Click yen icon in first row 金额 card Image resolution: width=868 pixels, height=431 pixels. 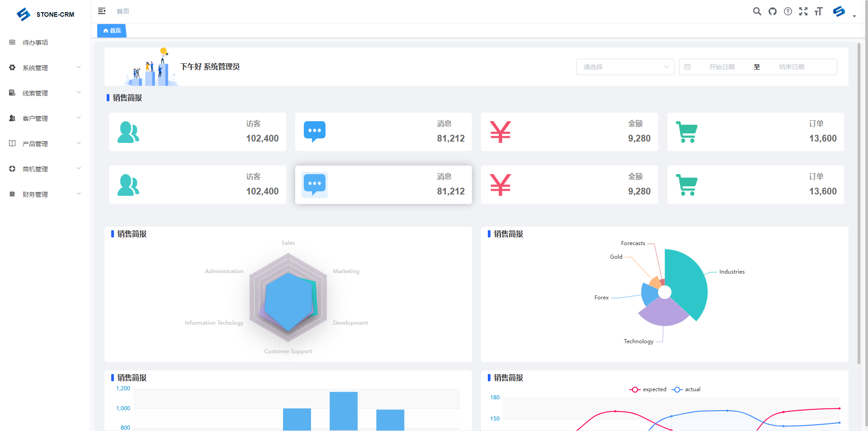(500, 132)
